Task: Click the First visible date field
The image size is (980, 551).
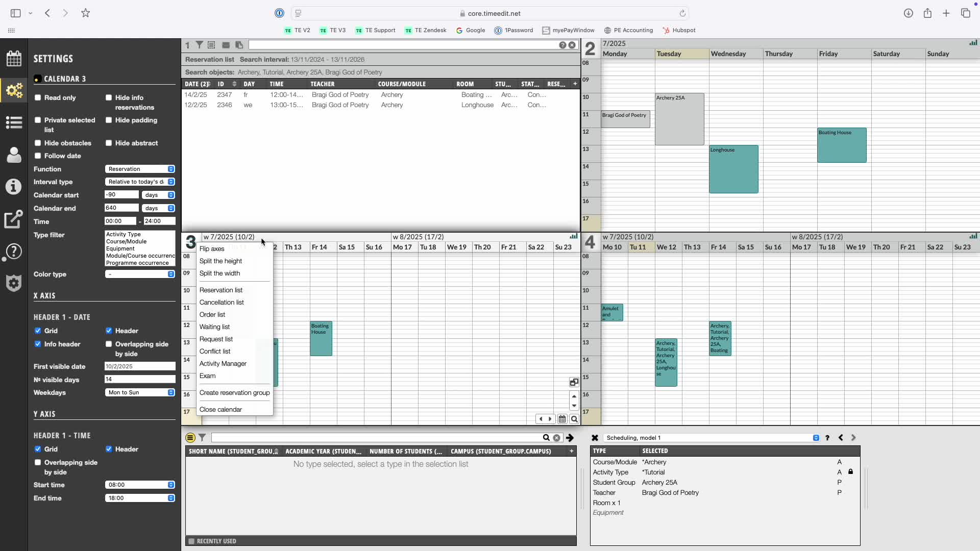Action: tap(139, 366)
